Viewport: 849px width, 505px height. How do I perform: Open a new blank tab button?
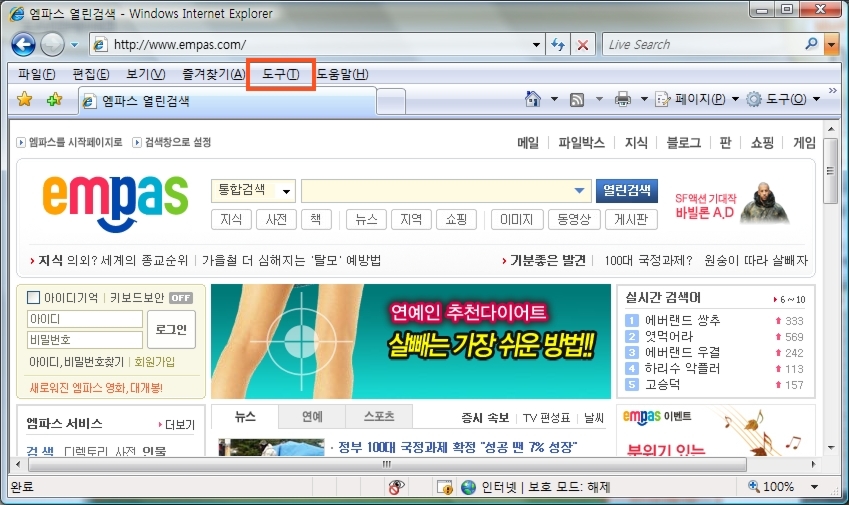pyautogui.click(x=390, y=102)
